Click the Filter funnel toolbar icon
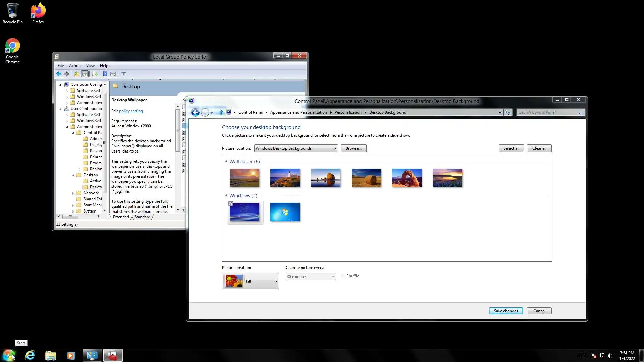This screenshot has height=362, width=644. [123, 74]
